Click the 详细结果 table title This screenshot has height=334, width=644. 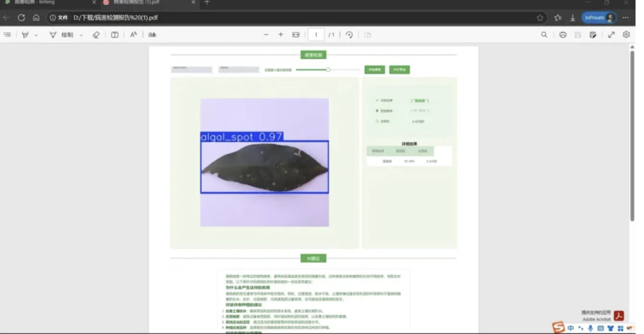click(x=409, y=143)
